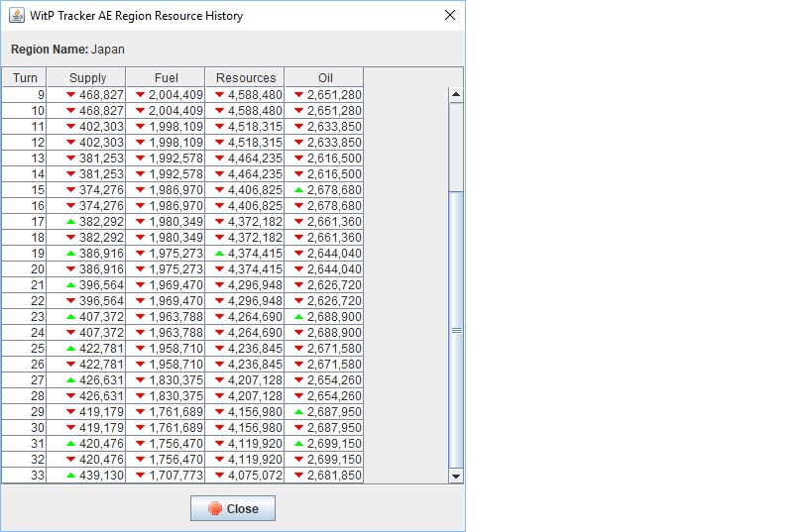This screenshot has width=812, height=532.
Task: Click the green up arrow beside Supply 386,916 in turn 19
Action: point(71,253)
